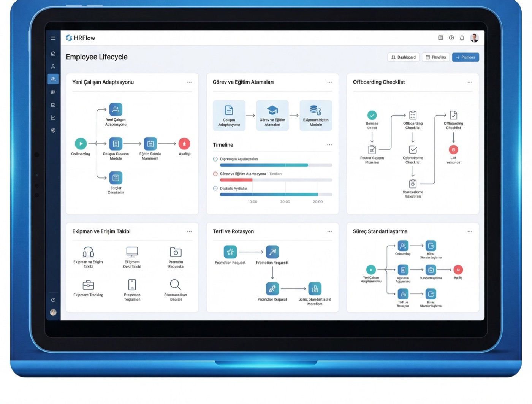This screenshot has width=532, height=404.
Task: Open the hamburger menu in sidebar
Action: (53, 38)
